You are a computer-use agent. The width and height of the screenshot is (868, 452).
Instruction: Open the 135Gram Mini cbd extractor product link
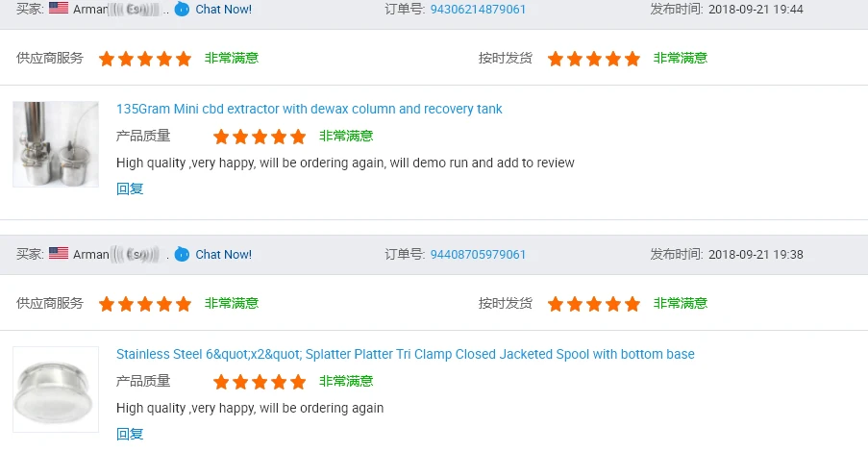click(x=309, y=109)
